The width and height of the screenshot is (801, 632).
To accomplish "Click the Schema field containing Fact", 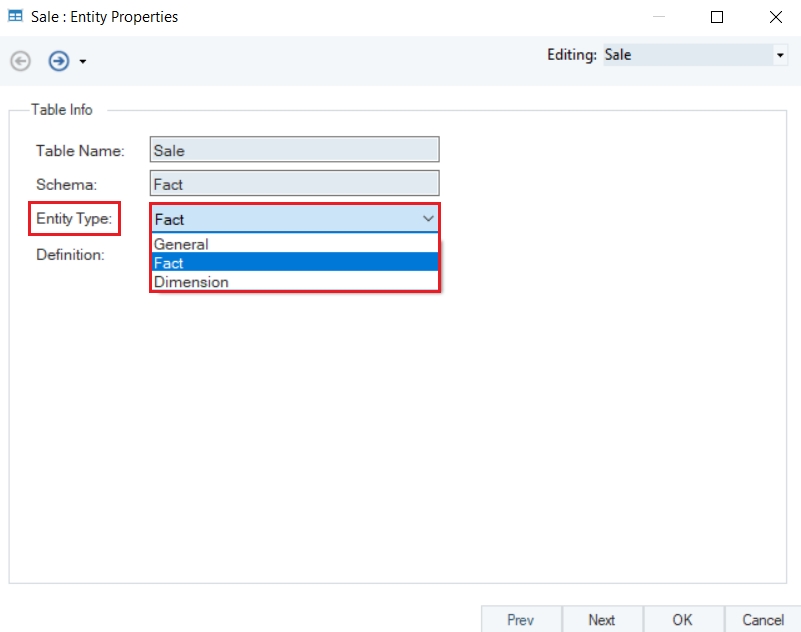I will point(294,183).
